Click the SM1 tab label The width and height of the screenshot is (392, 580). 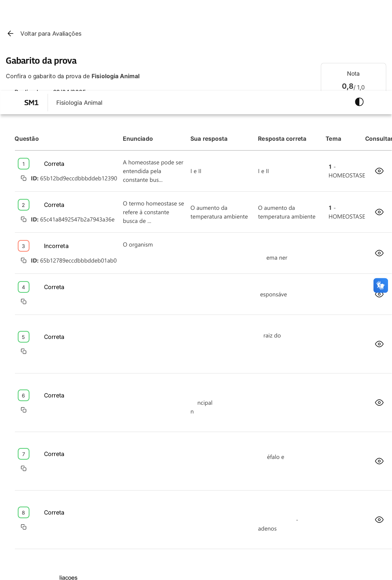pyautogui.click(x=31, y=103)
